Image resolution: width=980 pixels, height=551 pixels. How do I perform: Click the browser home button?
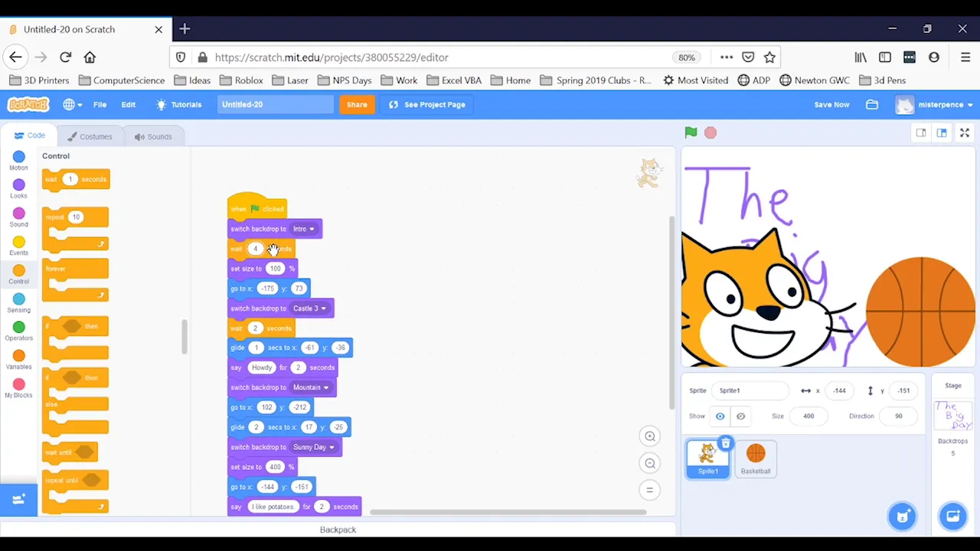pos(90,57)
